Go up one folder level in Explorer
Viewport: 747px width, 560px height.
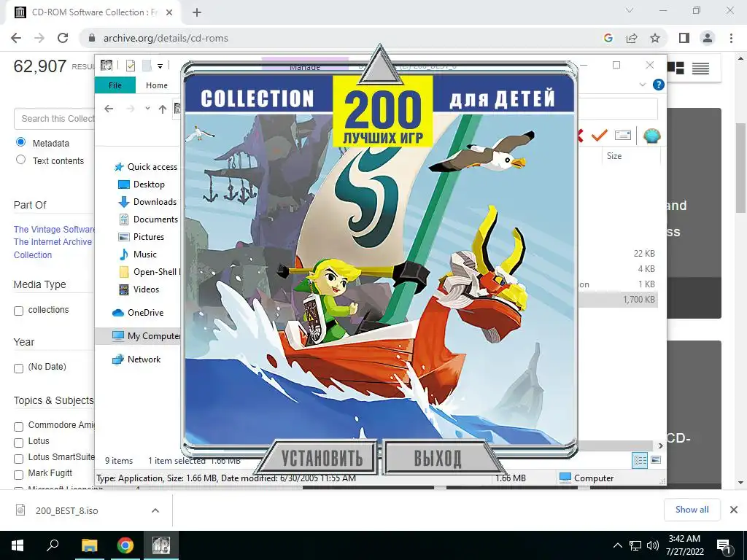point(163,109)
